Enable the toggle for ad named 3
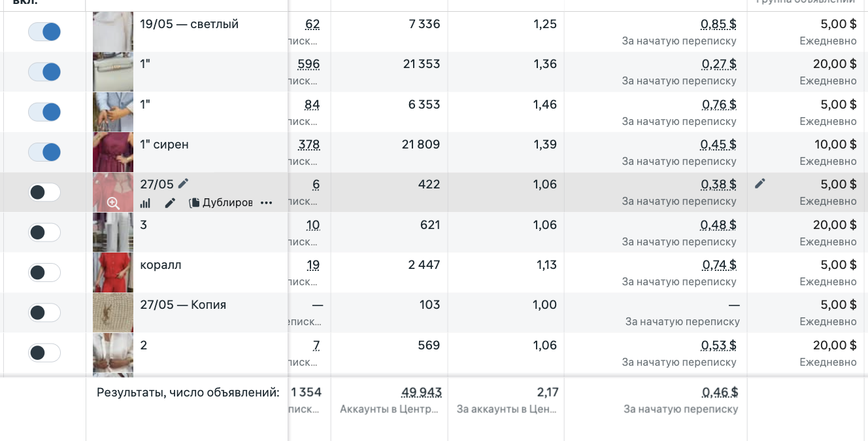The height and width of the screenshot is (441, 868). pos(44,232)
